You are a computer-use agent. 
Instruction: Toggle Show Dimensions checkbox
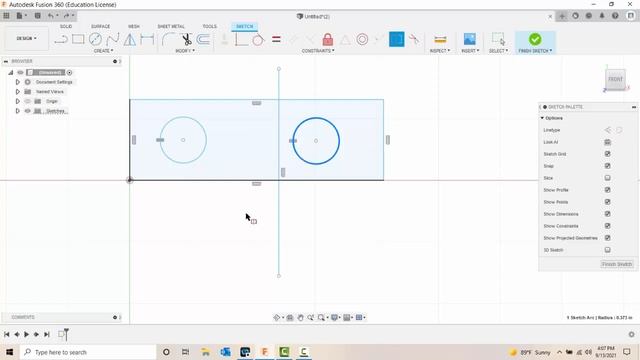607,214
